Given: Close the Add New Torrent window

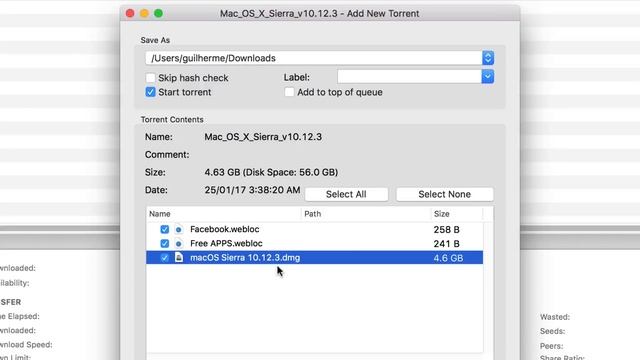Looking at the screenshot, I should tap(130, 13).
